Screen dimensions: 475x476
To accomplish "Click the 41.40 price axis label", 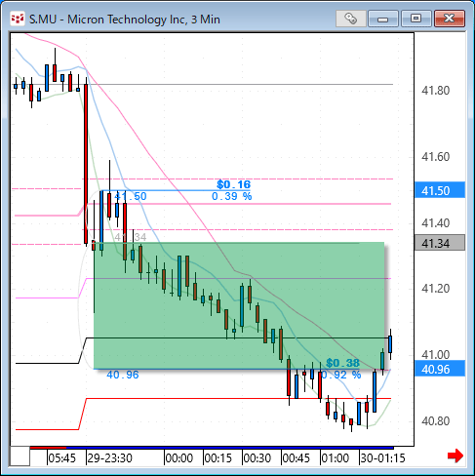I will pos(435,223).
